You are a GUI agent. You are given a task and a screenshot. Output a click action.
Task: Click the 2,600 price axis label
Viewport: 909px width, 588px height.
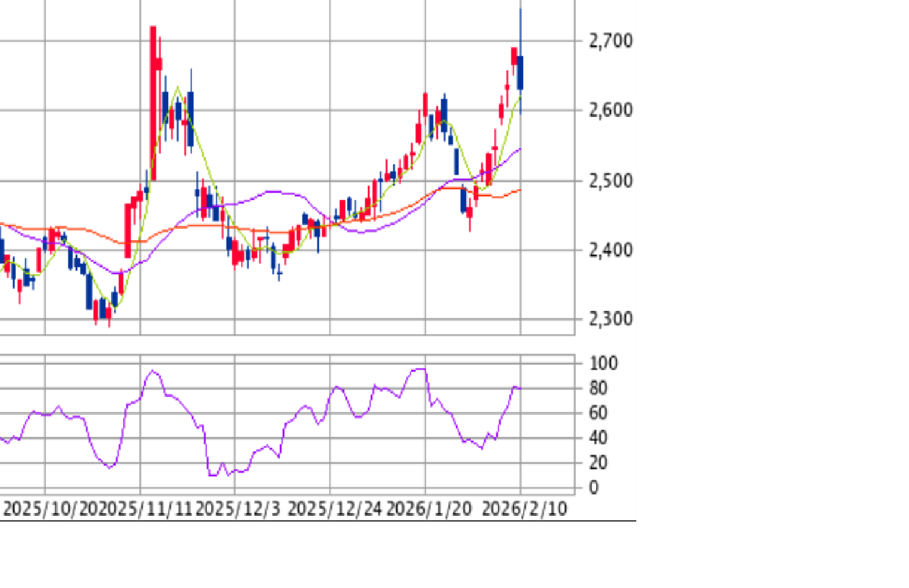click(610, 110)
